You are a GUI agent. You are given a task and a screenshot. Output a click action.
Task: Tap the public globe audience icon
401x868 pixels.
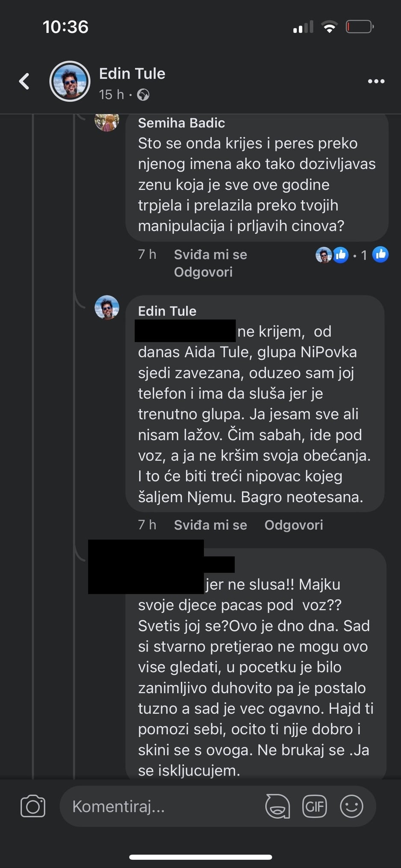pos(143,94)
